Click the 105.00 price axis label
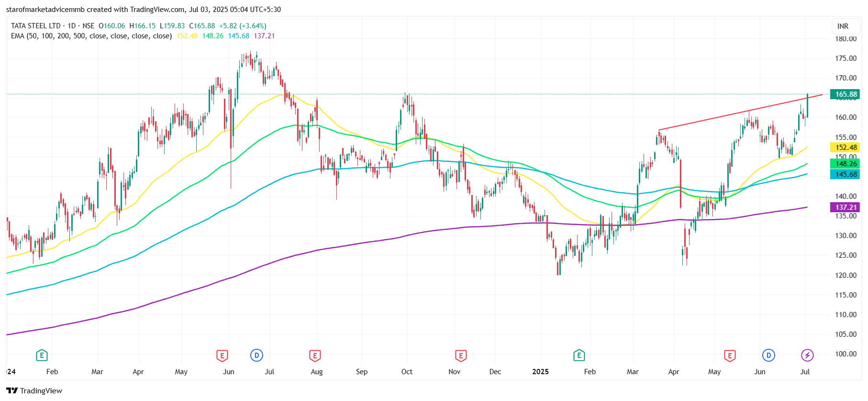Image resolution: width=868 pixels, height=401 pixels. click(846, 334)
